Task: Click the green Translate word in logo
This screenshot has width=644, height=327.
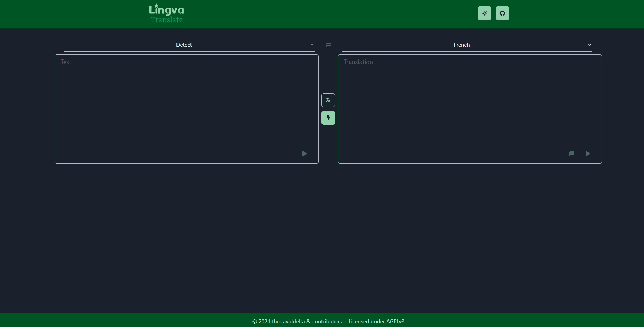Action: [x=167, y=20]
